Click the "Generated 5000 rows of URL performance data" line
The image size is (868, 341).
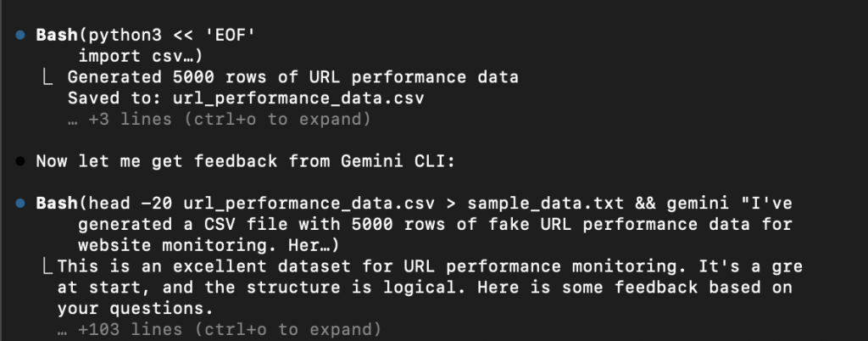click(292, 78)
